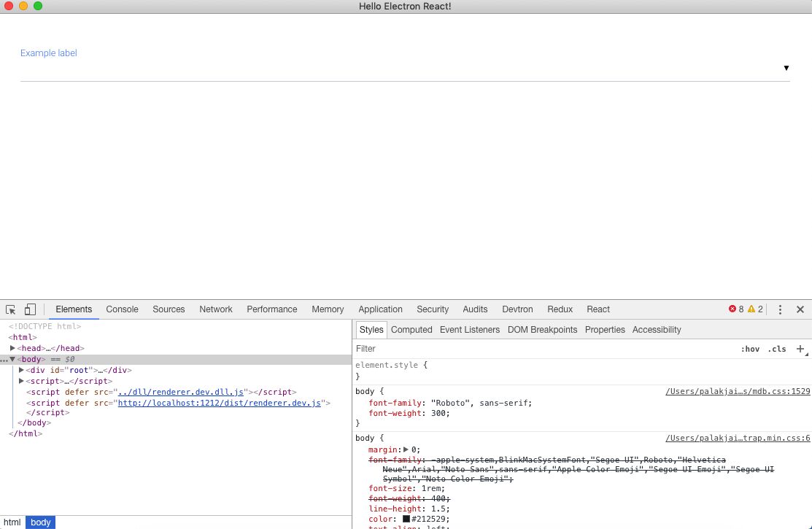Screen dimensions: 812x529
Task: Switch to the Properties sub-tab
Action: point(605,330)
